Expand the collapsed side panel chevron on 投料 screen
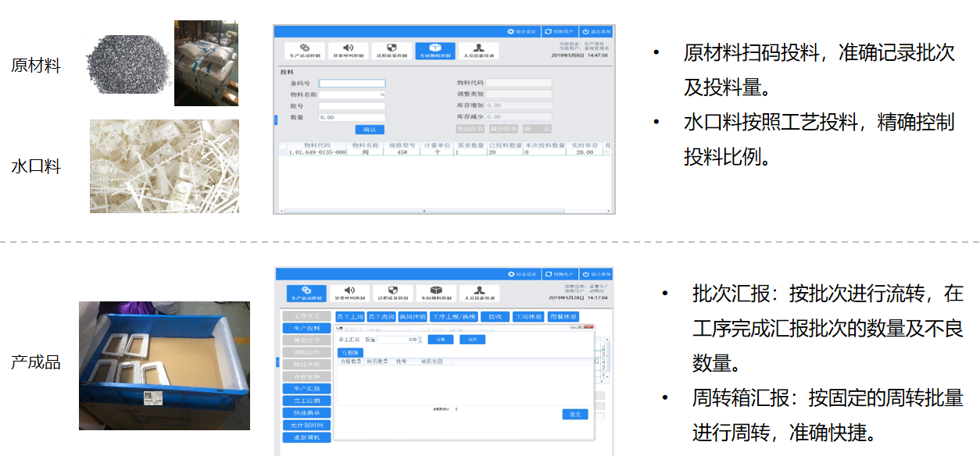980x456 pixels. [277, 121]
